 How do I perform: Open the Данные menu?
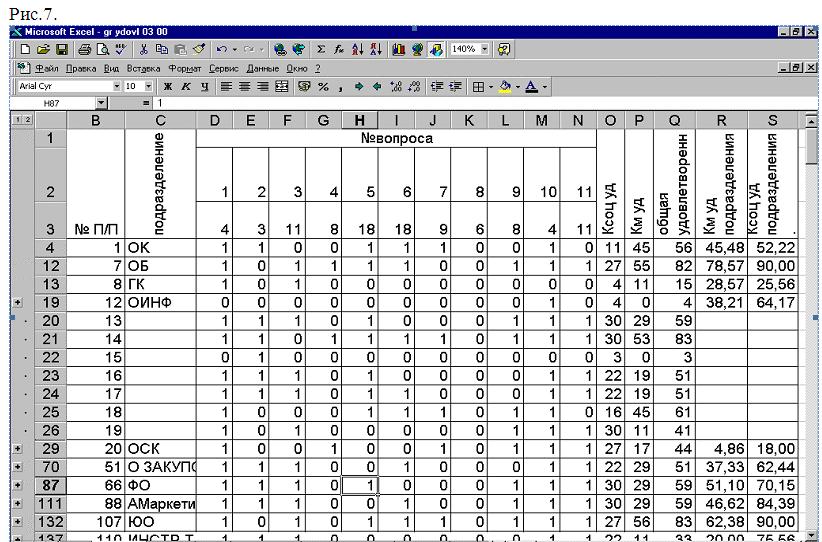point(263,69)
